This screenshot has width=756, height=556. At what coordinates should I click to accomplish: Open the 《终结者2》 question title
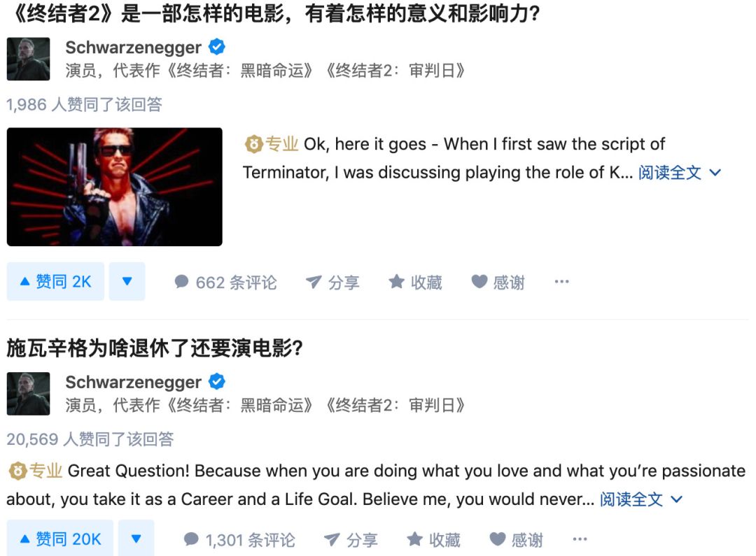pos(274,13)
